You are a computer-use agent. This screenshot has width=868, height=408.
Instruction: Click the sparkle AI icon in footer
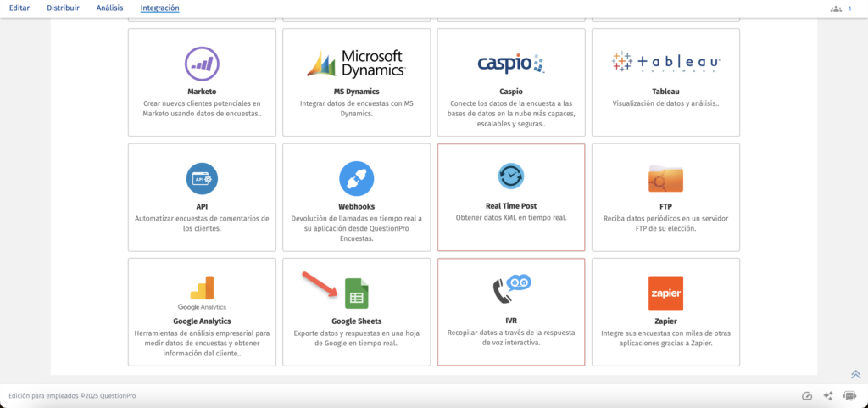[x=828, y=396]
